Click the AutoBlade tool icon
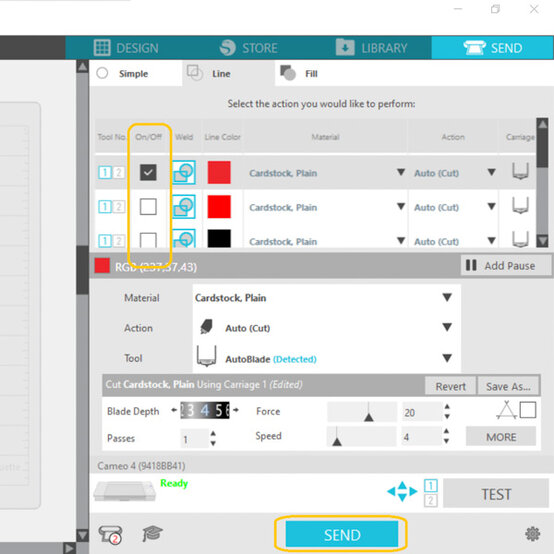554x554 pixels. coord(207,357)
